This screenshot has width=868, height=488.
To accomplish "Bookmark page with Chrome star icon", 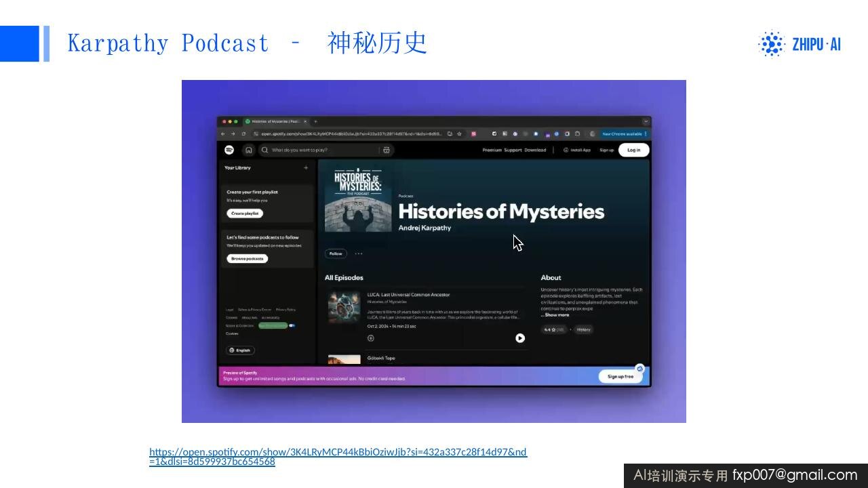I will pyautogui.click(x=459, y=134).
